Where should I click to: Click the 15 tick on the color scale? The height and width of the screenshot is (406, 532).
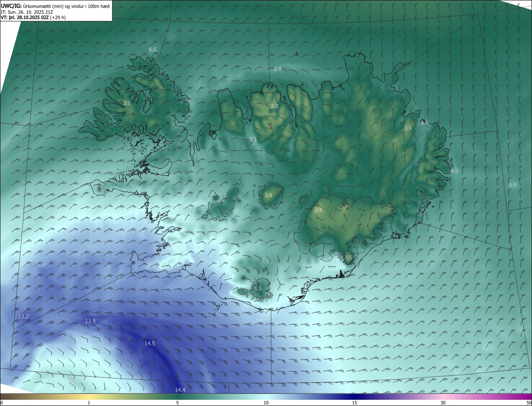355,403
